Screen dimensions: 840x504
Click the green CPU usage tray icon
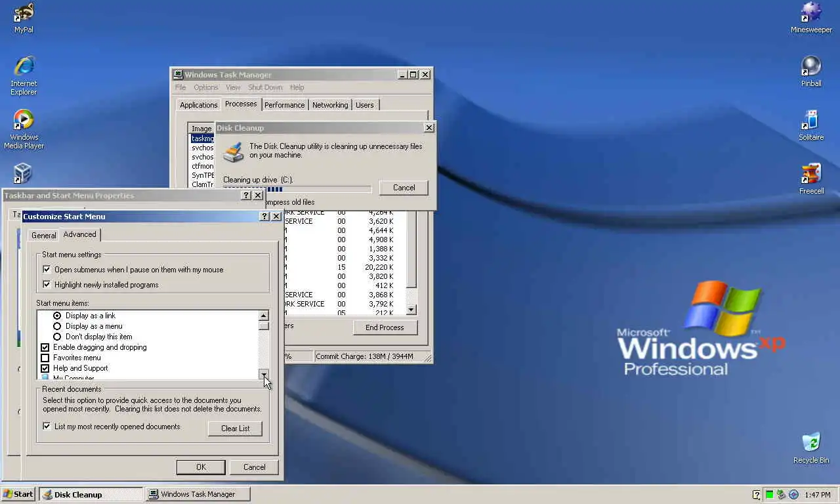(x=769, y=494)
